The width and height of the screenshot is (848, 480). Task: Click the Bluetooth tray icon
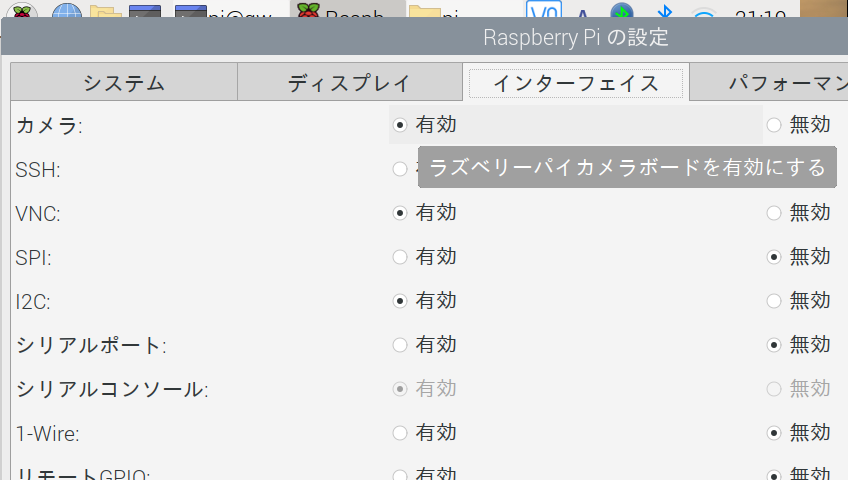click(665, 10)
